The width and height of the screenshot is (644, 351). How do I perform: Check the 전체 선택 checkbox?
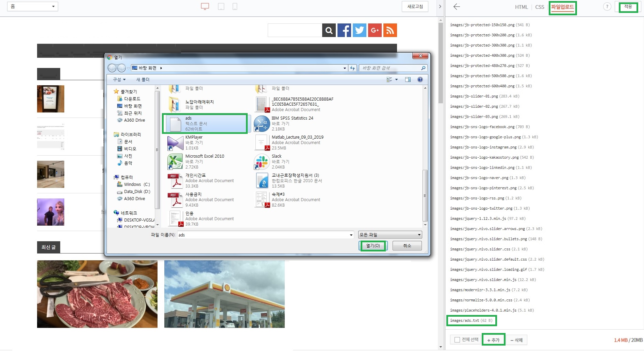tap(457, 340)
